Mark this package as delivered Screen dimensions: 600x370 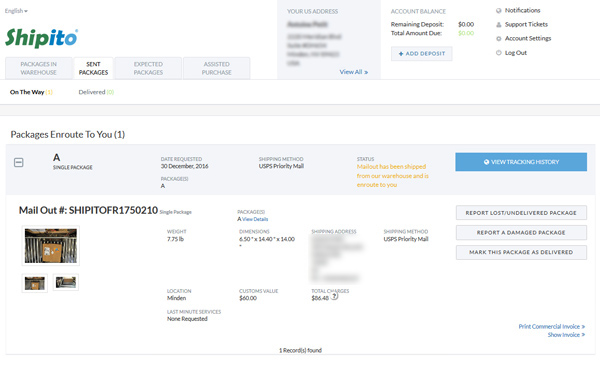point(521,252)
